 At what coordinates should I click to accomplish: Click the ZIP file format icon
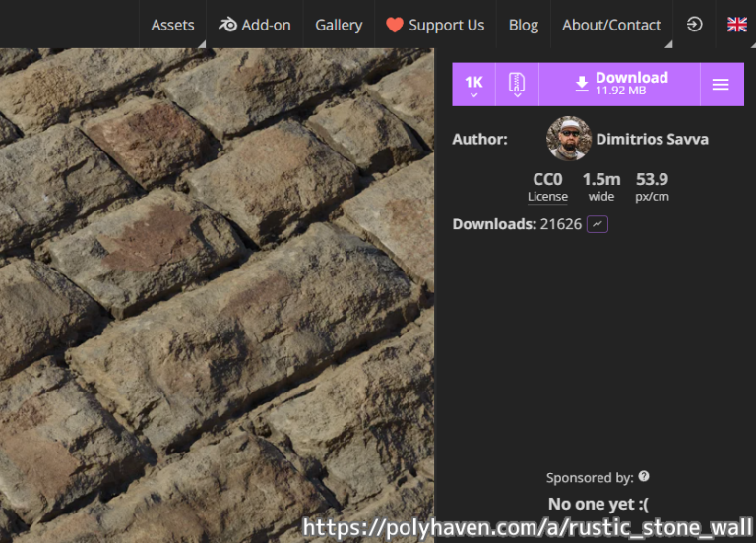(517, 85)
